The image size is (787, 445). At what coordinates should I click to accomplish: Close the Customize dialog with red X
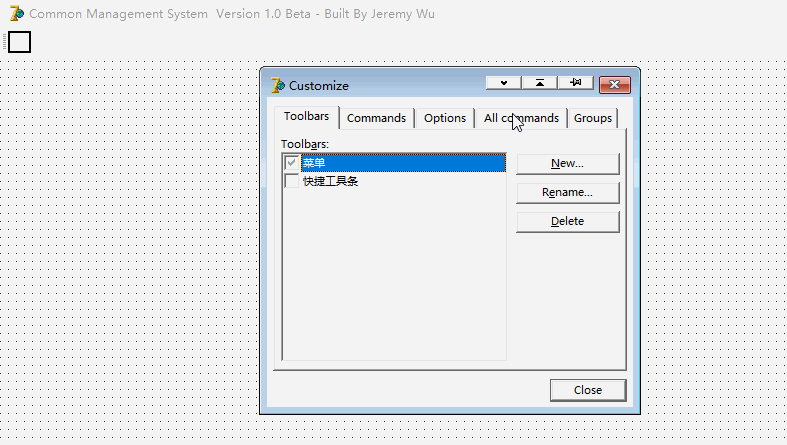click(614, 84)
